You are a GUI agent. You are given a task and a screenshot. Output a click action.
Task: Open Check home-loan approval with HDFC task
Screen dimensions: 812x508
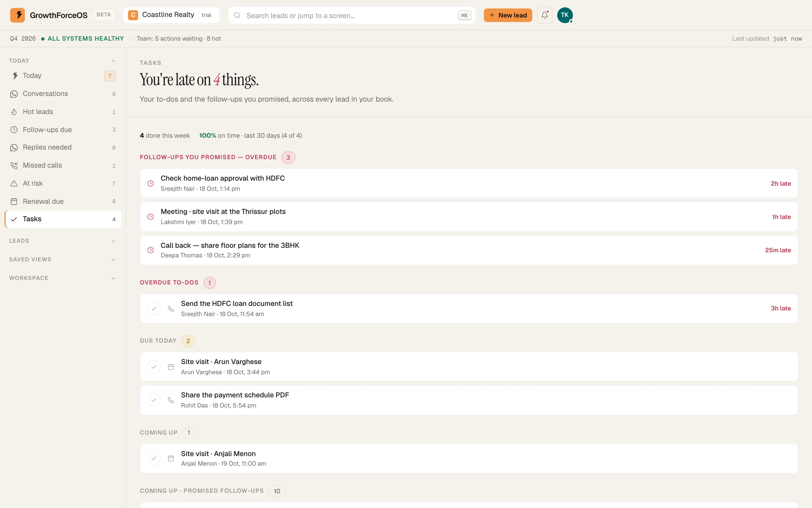pos(469,183)
